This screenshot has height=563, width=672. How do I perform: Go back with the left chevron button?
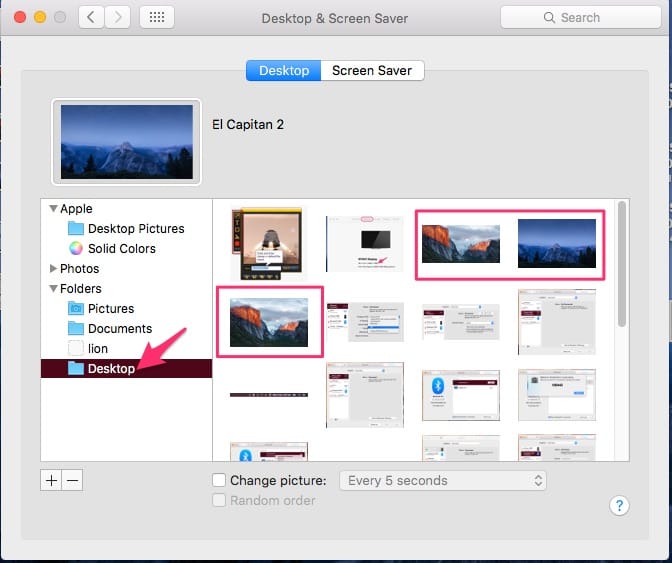click(91, 18)
